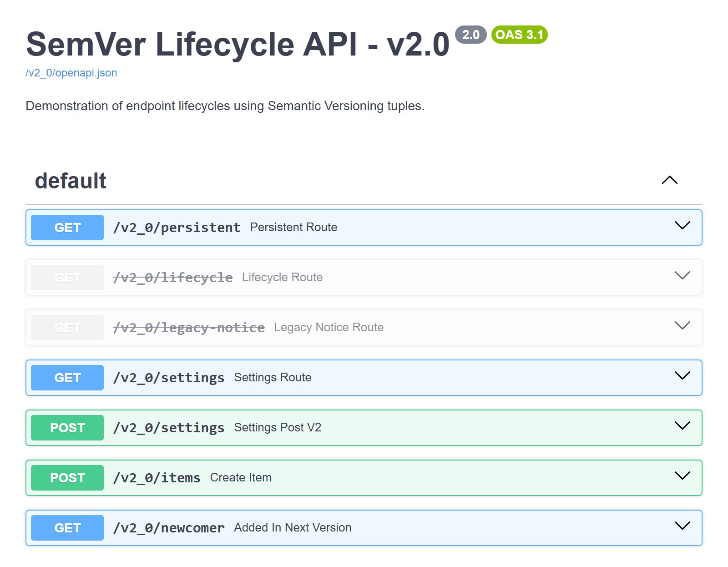Open the /v2_0/openapi.json link

71,73
